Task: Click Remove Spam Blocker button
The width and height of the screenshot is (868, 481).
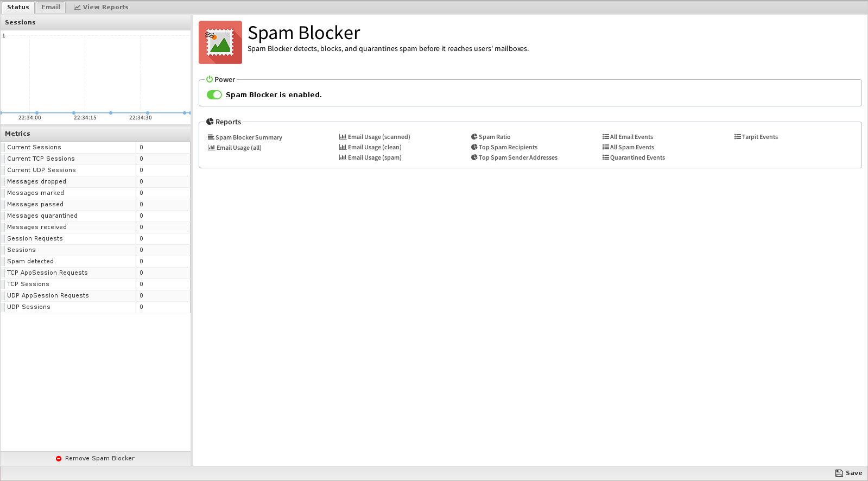Action: coord(96,458)
